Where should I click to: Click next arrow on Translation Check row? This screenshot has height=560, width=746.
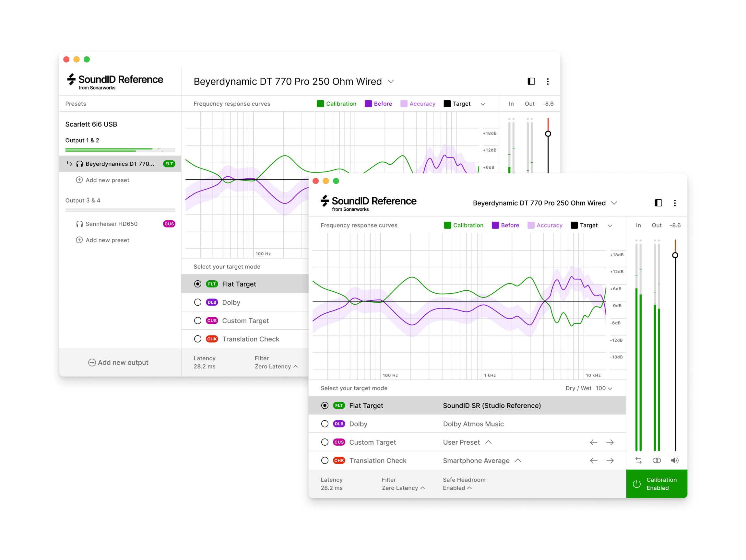(x=610, y=461)
